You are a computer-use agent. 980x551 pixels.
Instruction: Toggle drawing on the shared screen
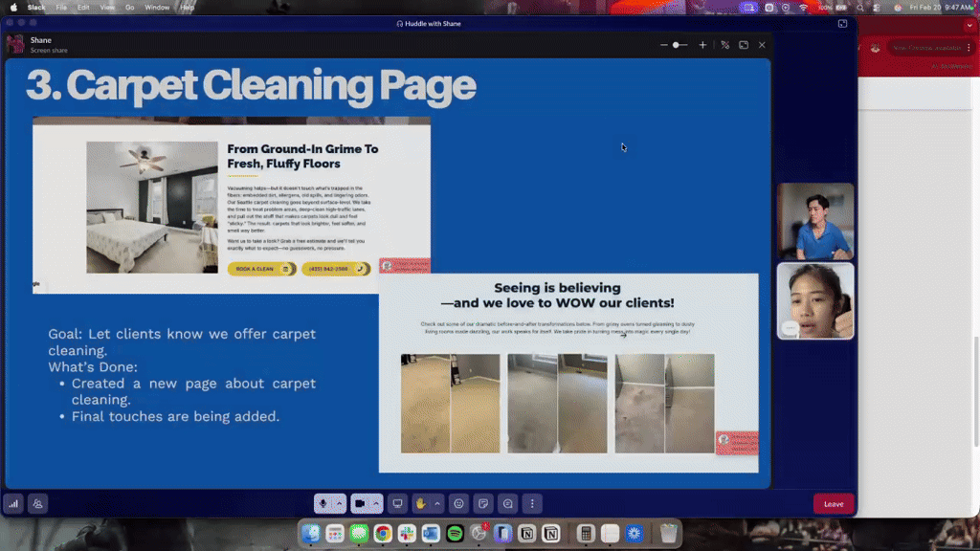725,45
